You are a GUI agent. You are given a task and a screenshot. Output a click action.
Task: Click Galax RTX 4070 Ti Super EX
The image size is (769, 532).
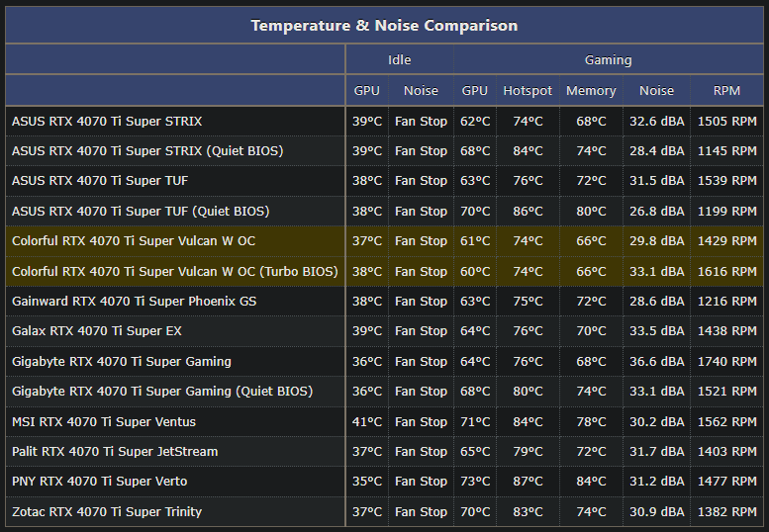[x=97, y=331]
